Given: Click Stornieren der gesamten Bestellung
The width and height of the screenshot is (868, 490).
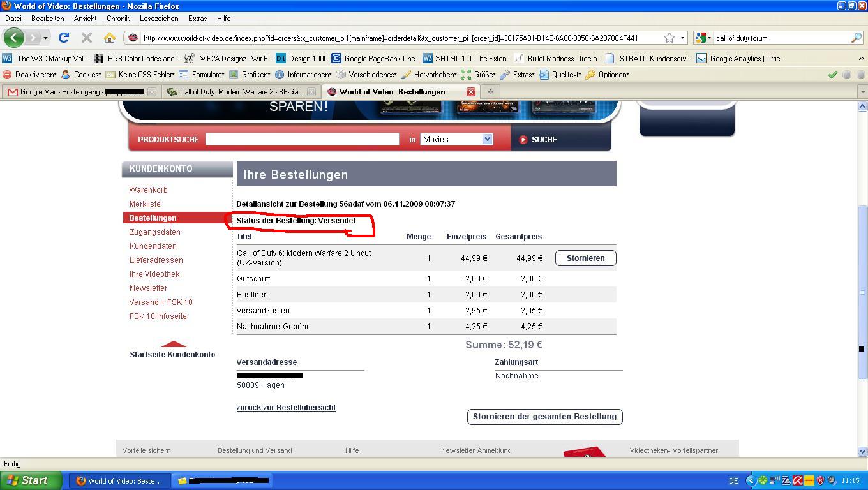Looking at the screenshot, I should coord(544,417).
